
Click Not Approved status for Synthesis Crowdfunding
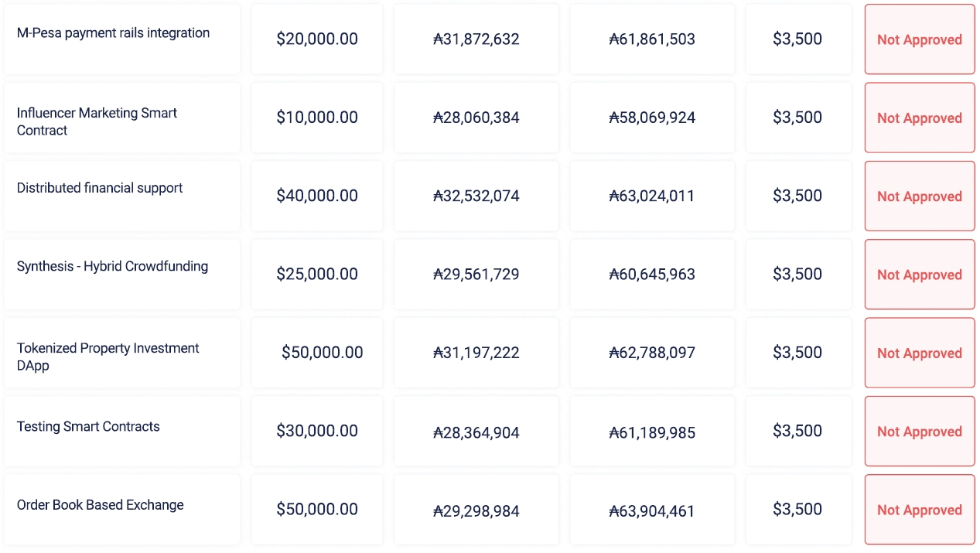[x=919, y=275]
